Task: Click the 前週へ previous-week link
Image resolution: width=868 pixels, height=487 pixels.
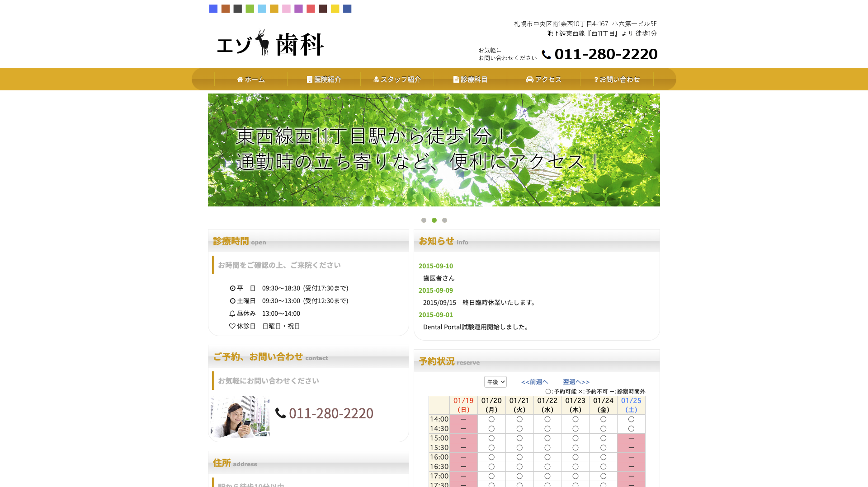Action: tap(534, 382)
